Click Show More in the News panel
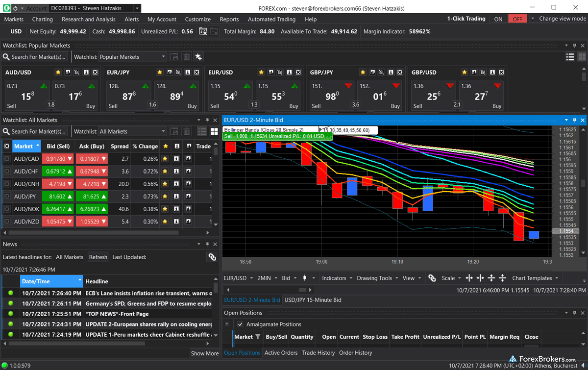 pos(204,353)
